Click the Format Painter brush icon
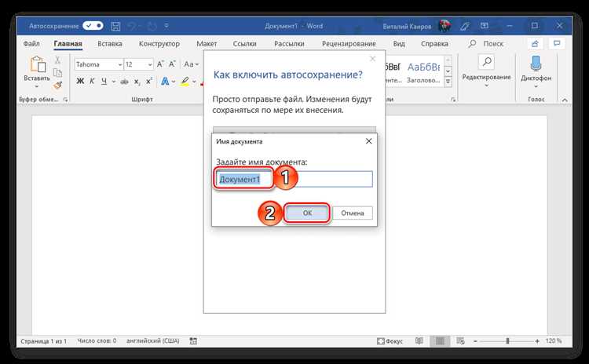The image size is (589, 364). point(57,86)
